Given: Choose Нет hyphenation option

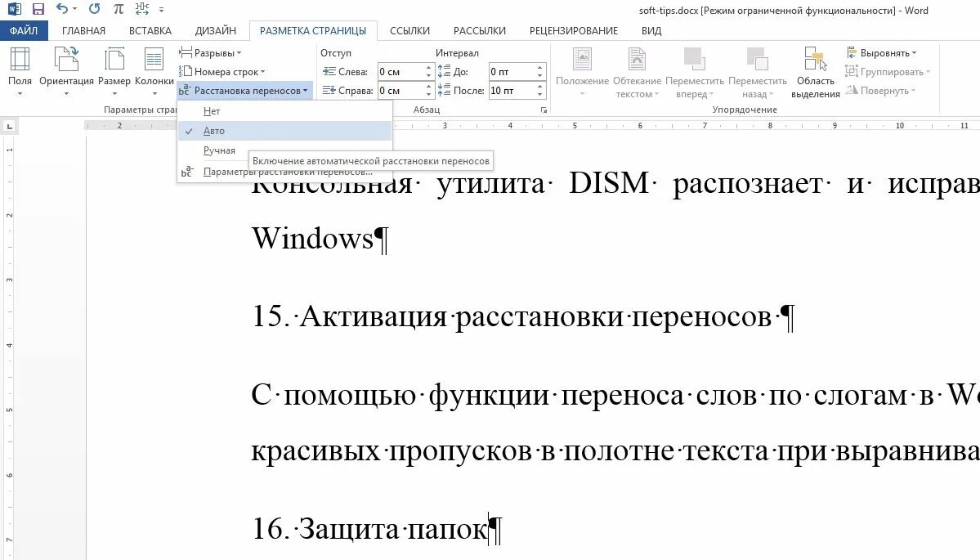Looking at the screenshot, I should pos(285,111).
